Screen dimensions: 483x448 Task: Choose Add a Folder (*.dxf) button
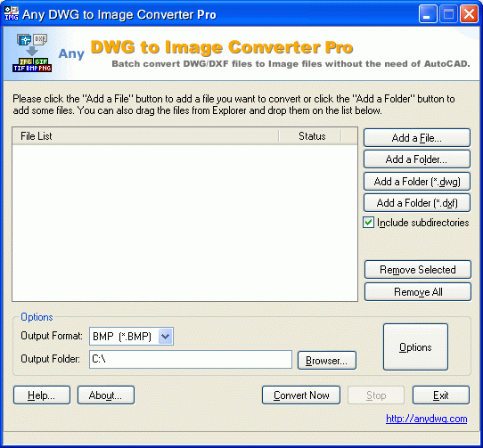417,203
